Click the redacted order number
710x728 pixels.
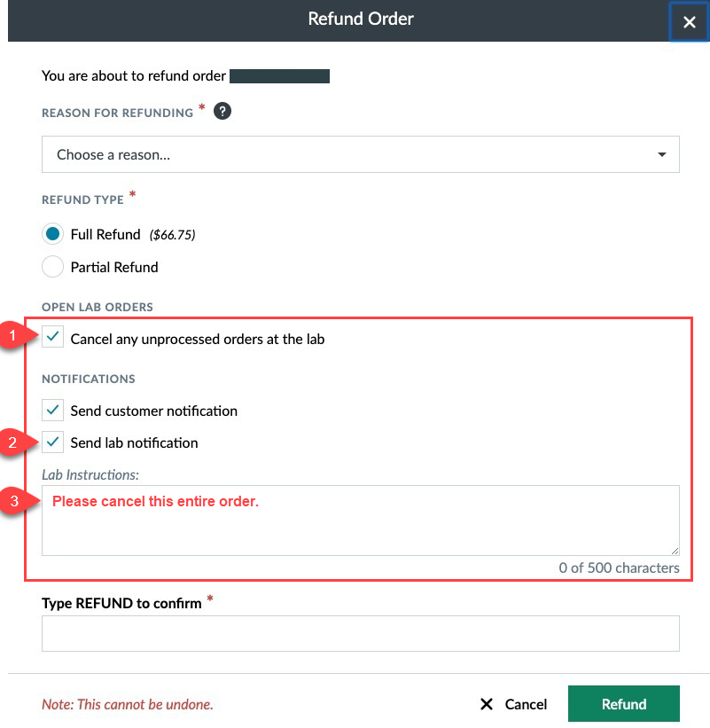point(278,75)
